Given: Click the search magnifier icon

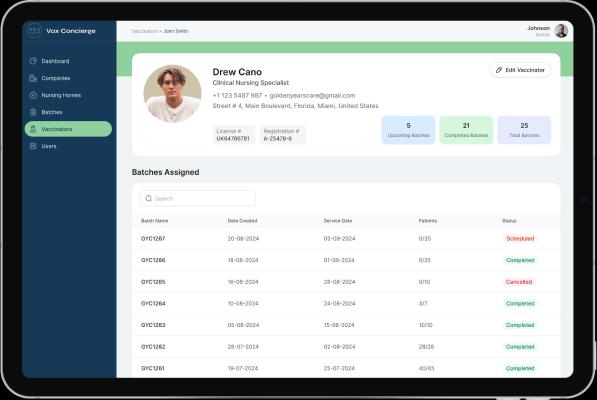Looking at the screenshot, I should [148, 198].
